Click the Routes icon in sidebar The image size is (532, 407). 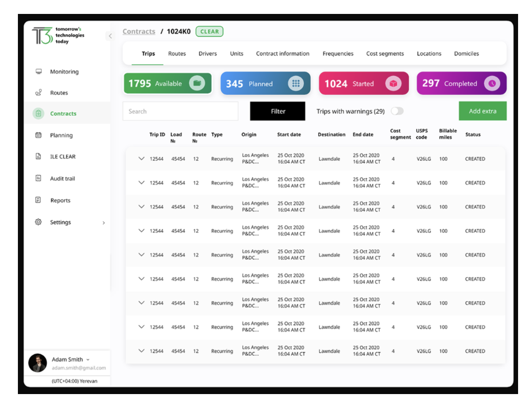[x=38, y=93]
